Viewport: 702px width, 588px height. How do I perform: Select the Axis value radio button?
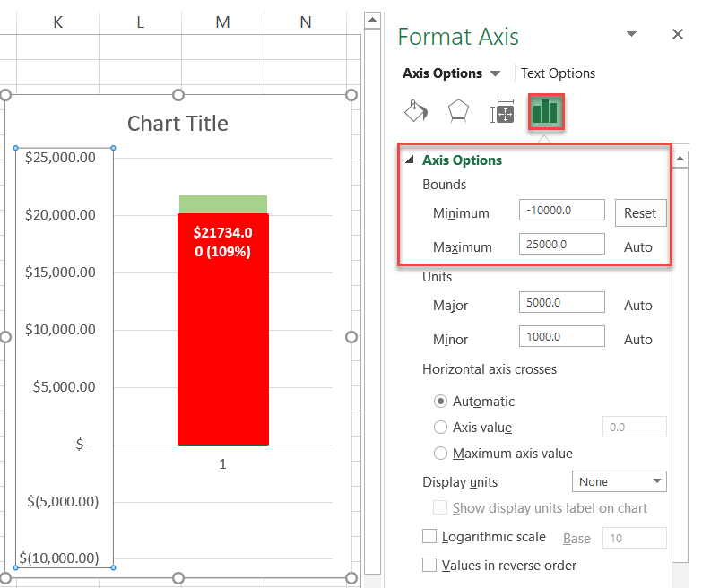440,428
